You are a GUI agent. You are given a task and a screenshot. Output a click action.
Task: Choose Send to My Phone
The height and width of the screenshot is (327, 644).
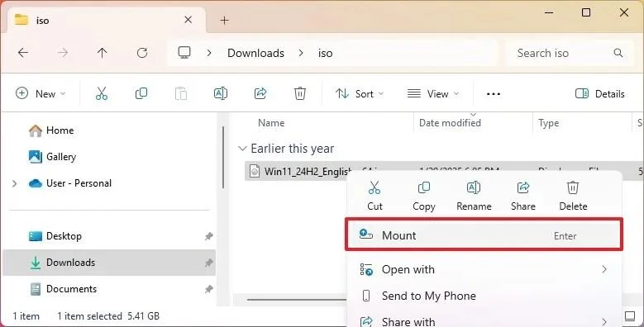click(484, 296)
